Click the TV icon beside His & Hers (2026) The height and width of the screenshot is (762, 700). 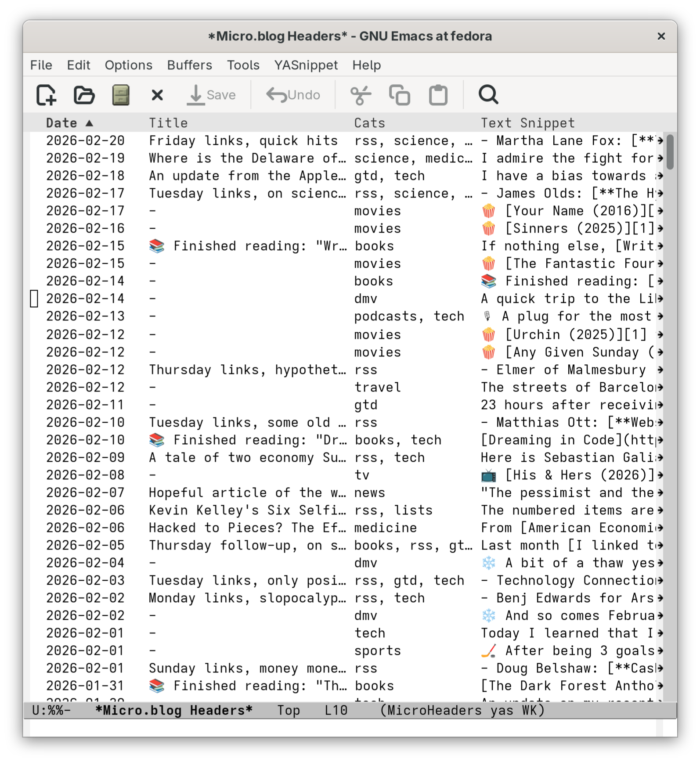click(488, 475)
